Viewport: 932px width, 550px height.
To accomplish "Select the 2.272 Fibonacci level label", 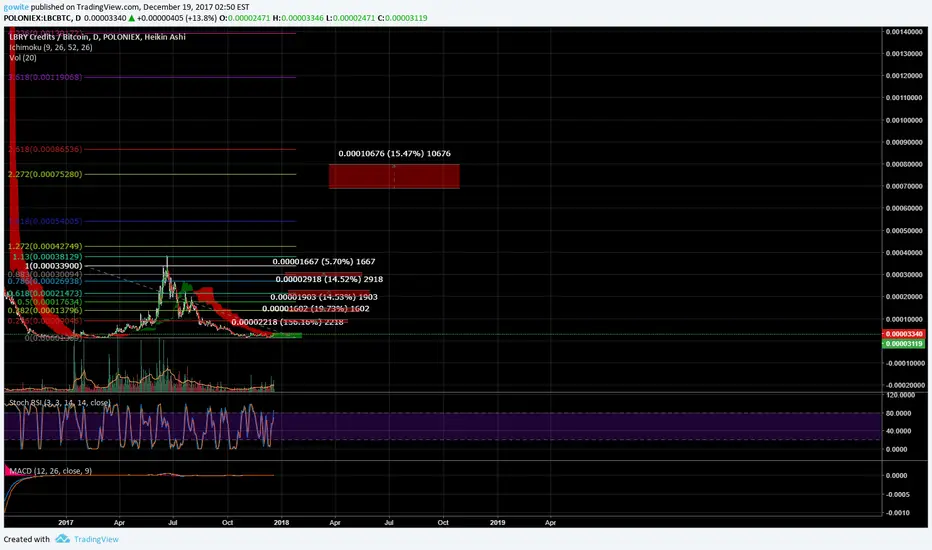I will 45,174.
